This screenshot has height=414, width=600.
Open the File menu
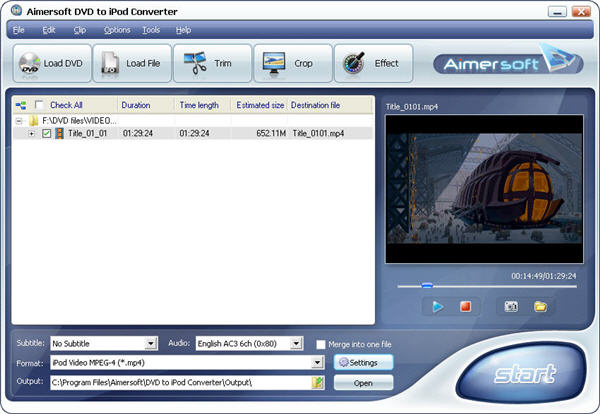18,30
